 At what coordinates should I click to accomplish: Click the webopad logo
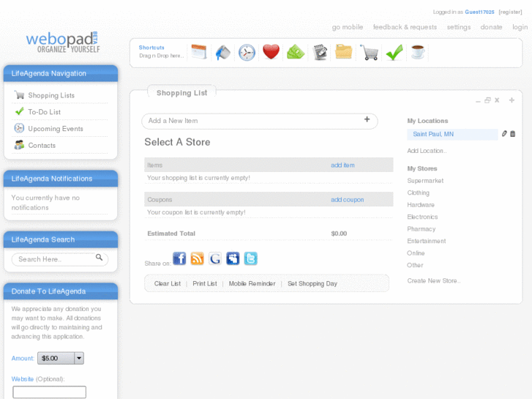tap(63, 42)
